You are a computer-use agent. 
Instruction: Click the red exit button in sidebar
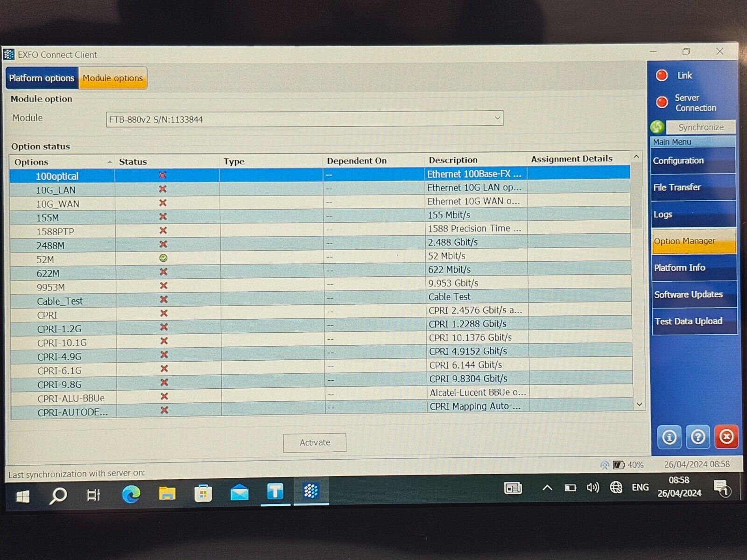tap(726, 437)
